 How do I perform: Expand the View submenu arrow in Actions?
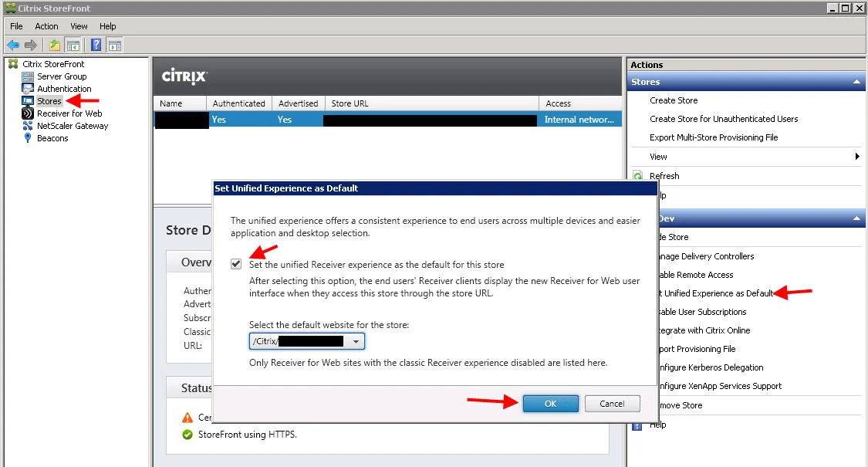tap(857, 157)
